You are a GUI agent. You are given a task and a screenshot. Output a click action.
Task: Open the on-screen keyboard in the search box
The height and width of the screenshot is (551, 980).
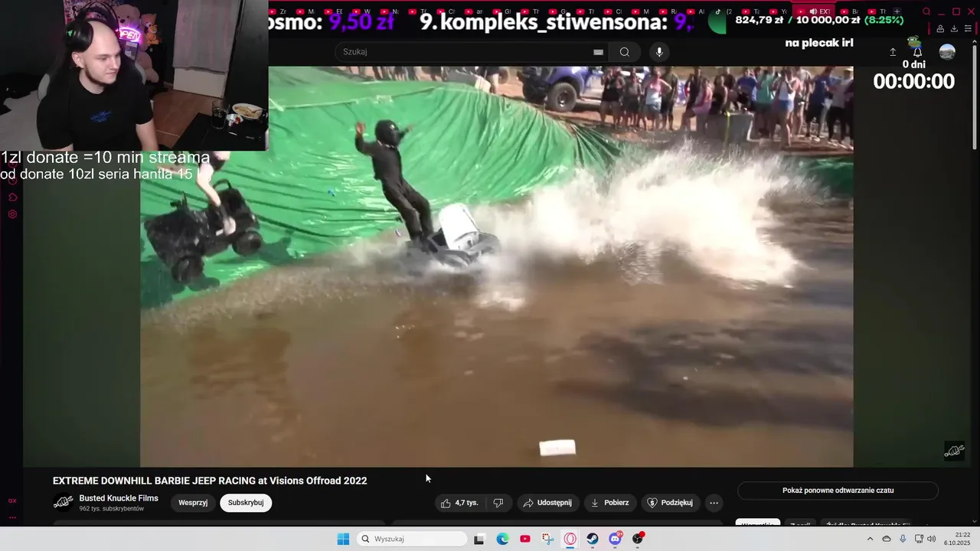click(x=598, y=52)
